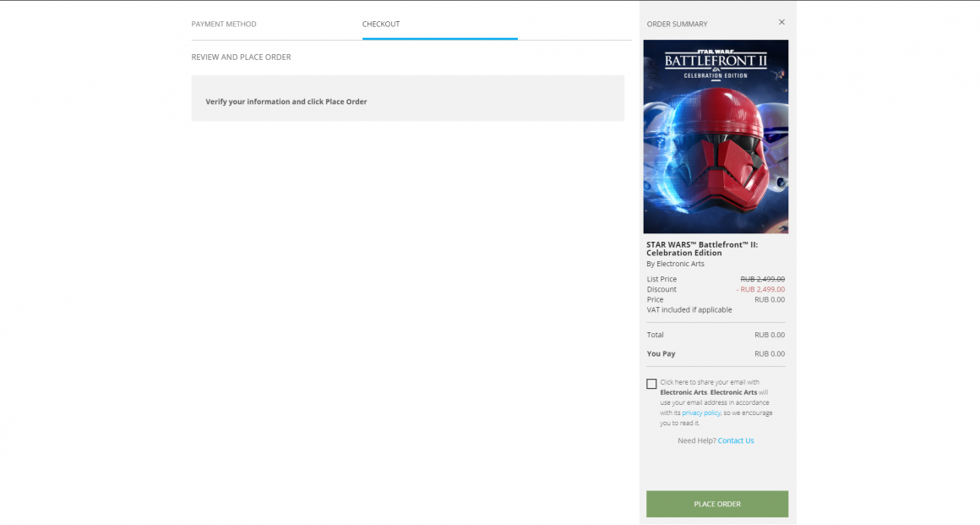Select the Checkout tab

point(381,25)
